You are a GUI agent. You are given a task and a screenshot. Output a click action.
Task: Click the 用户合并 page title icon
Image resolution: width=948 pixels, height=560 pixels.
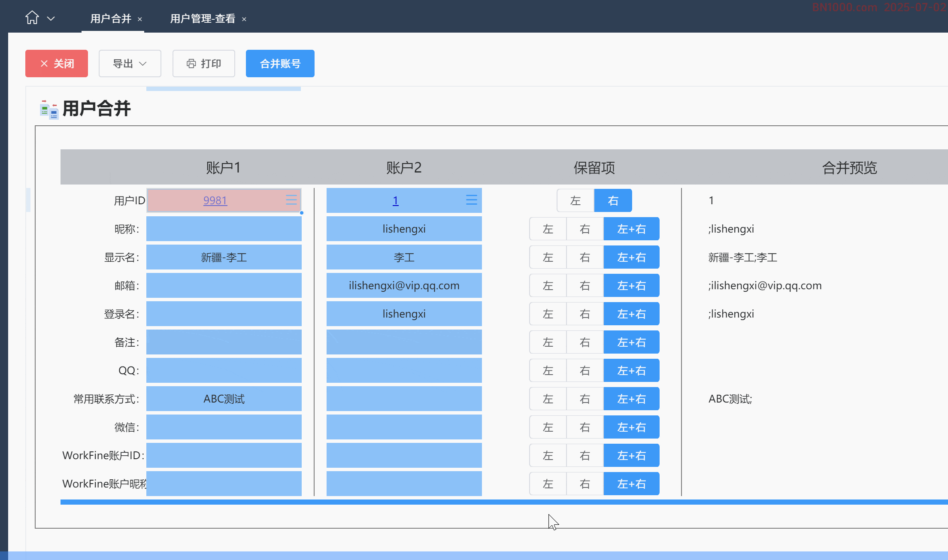[49, 109]
